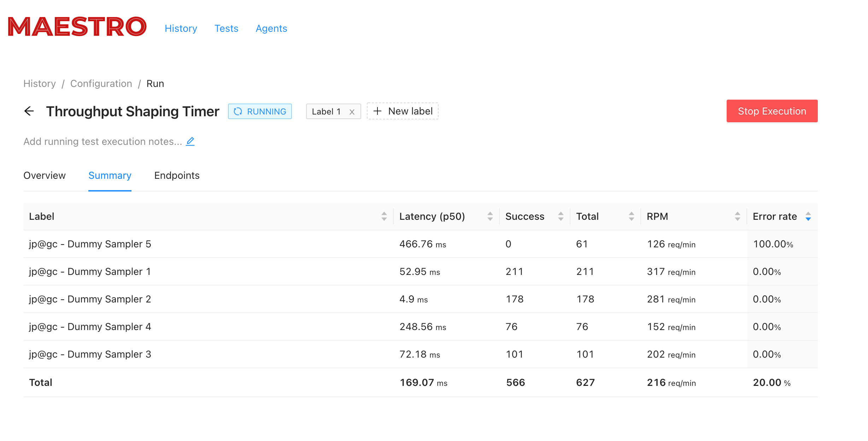Sort table by Label column arrows

coord(384,216)
